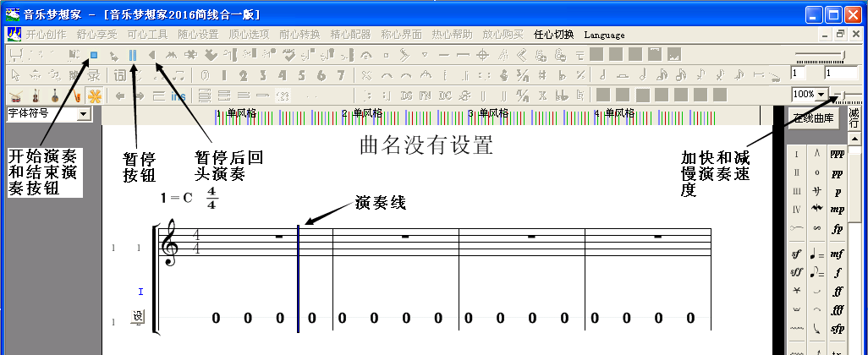Viewport: 868px width, 355px height.
Task: Click the right arrow toolbar icon
Action: [139, 96]
